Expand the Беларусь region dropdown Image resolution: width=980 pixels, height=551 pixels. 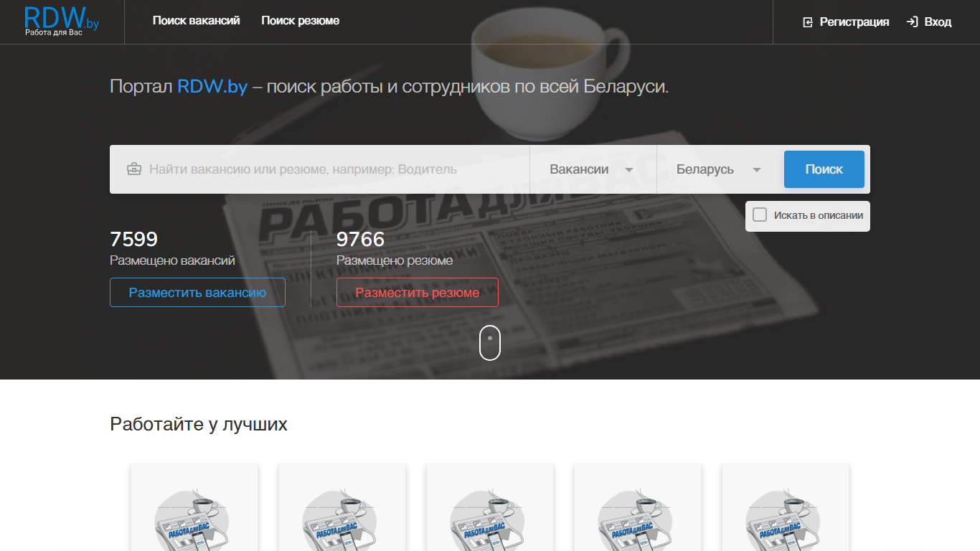point(719,169)
